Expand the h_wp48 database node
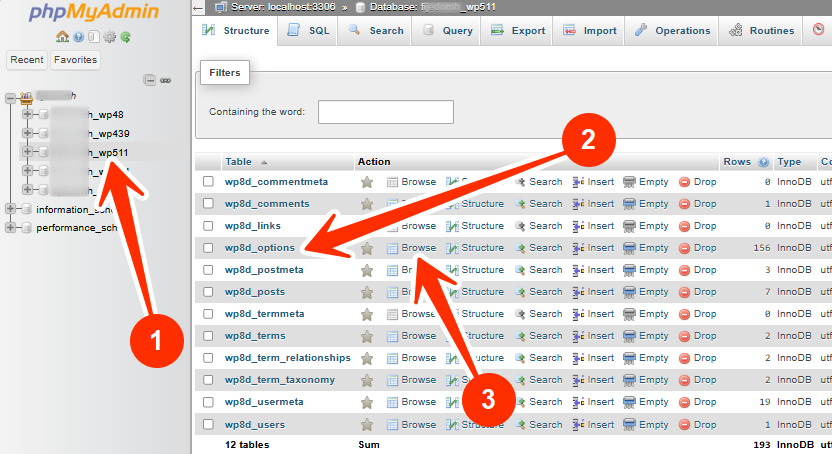The image size is (832, 454). (x=27, y=114)
